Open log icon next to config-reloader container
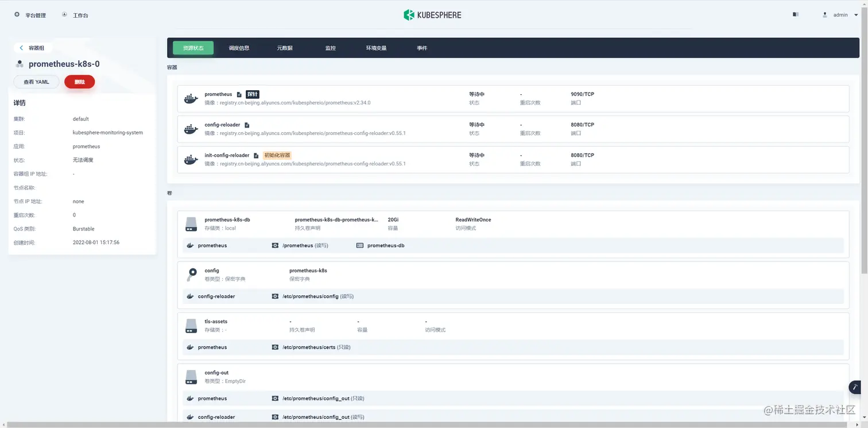This screenshot has height=428, width=868. point(247,125)
